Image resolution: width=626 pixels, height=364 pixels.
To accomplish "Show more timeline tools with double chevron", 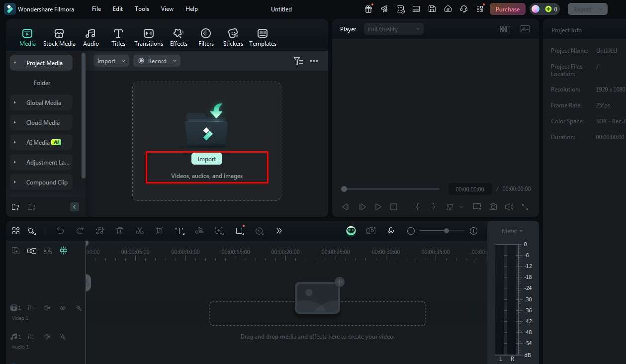I will click(x=279, y=231).
